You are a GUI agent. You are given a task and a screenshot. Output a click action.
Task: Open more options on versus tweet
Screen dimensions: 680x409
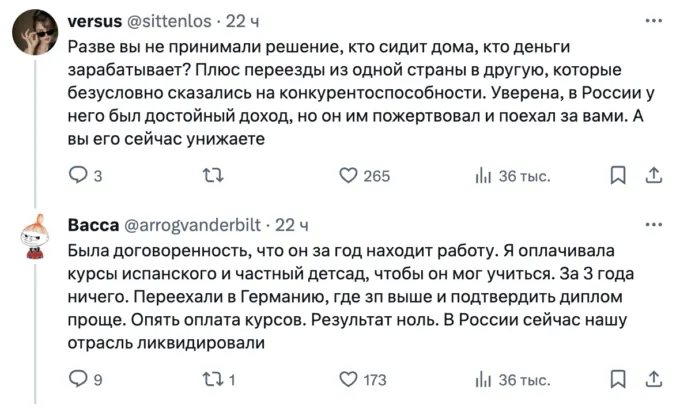coord(653,21)
